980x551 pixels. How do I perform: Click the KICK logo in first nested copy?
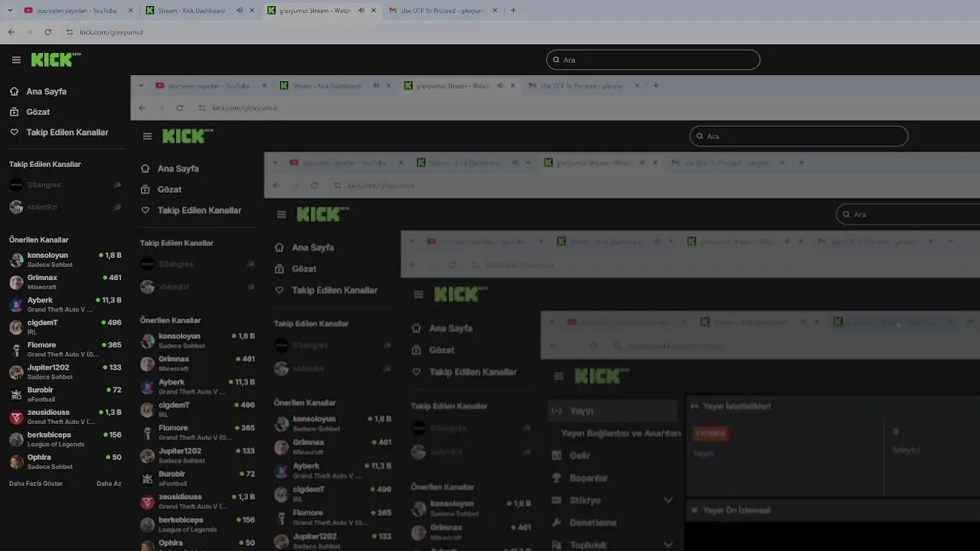point(188,136)
